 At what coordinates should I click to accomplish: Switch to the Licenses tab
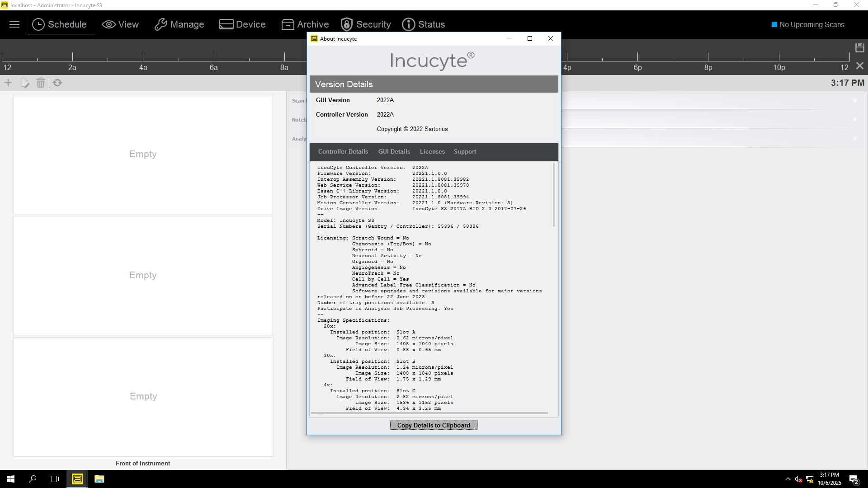click(432, 152)
